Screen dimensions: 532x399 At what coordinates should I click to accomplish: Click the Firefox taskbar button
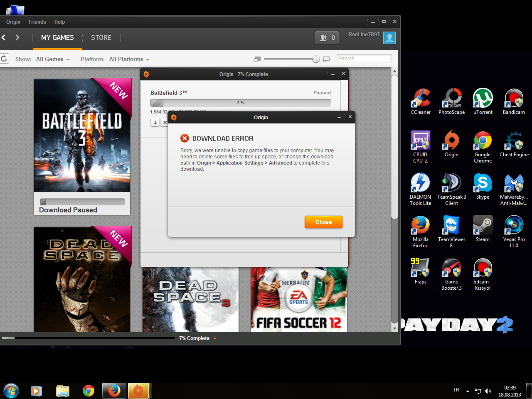point(114,391)
